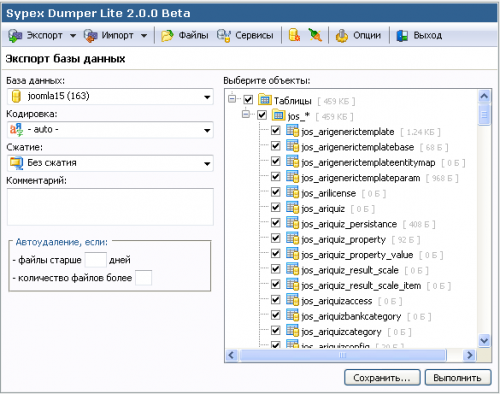The width and height of the screenshot is (500, 394).
Task: Click the Импорт toolbar icon
Action: coord(90,36)
